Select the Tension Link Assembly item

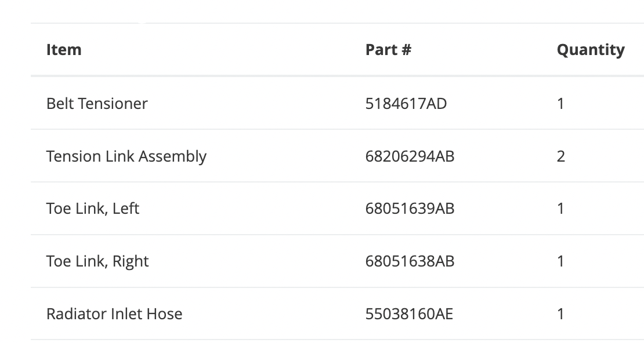click(126, 156)
